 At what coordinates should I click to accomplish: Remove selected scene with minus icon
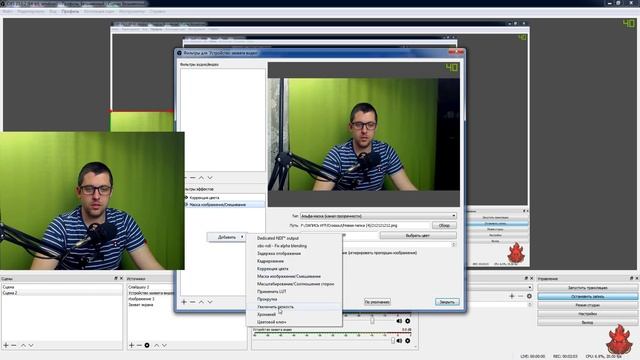point(14,345)
